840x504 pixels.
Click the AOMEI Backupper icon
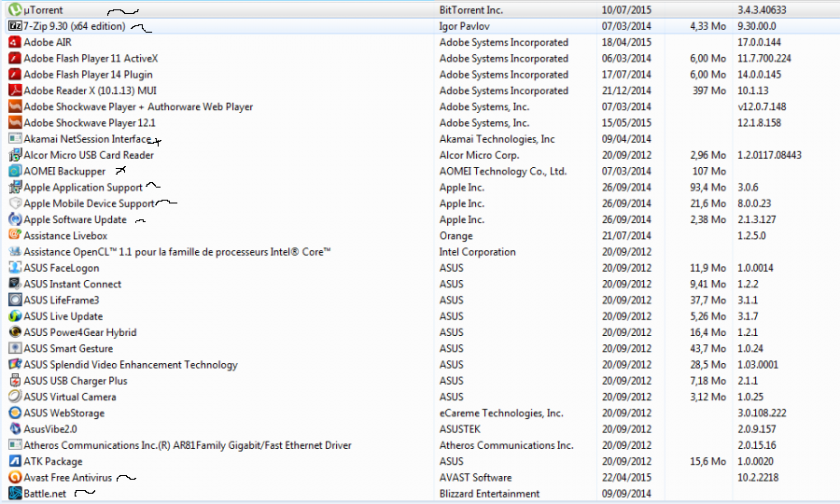point(15,171)
